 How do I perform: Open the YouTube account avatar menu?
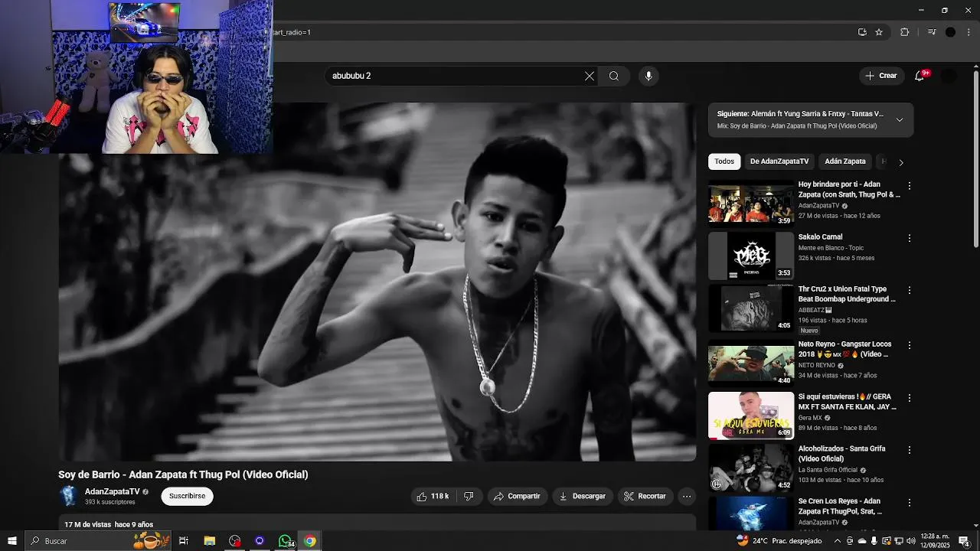tap(949, 76)
